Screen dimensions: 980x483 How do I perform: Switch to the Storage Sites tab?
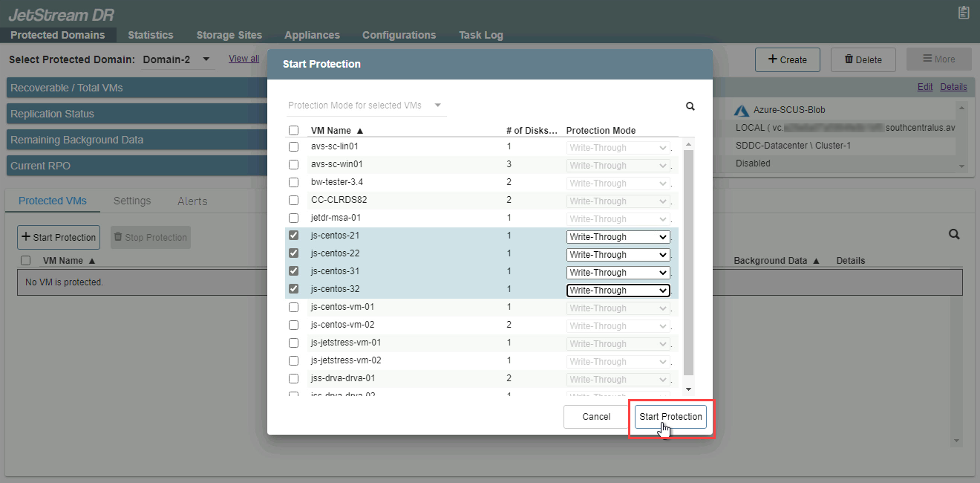229,35
